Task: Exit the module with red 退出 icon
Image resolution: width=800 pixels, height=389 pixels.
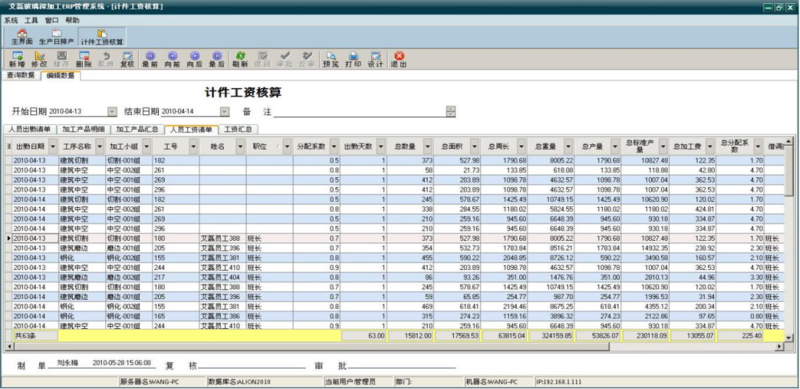Action: (x=399, y=59)
